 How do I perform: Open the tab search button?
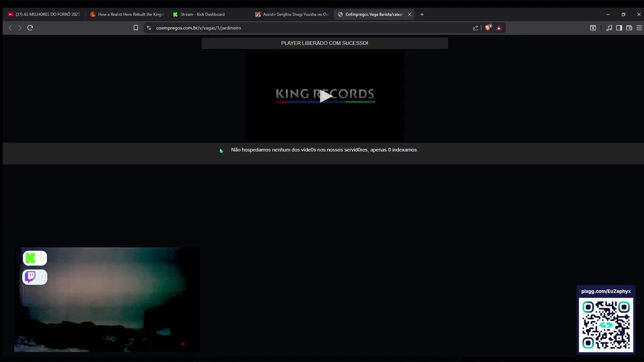[x=593, y=28]
